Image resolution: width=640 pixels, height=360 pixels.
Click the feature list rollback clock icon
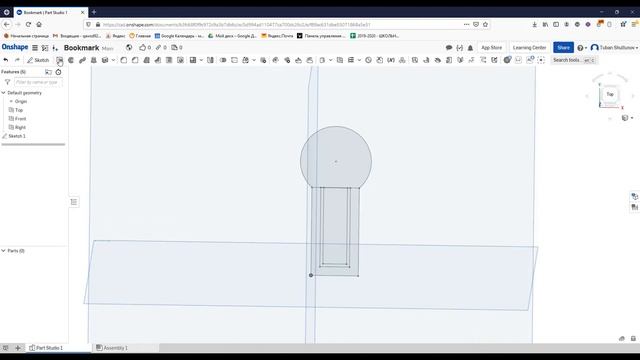(x=58, y=72)
